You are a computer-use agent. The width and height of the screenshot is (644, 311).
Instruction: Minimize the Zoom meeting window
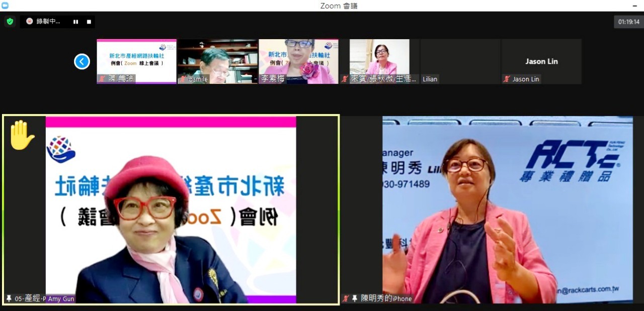[x=635, y=6]
